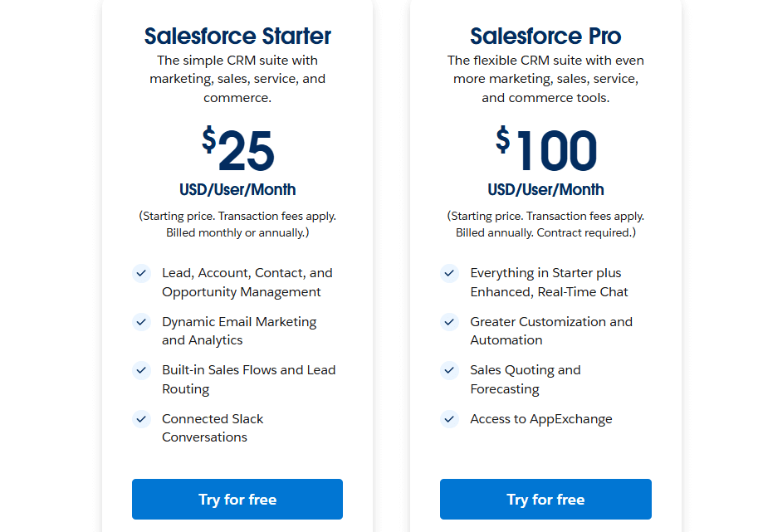758x532 pixels.
Task: Click the $25 Starter price
Action: (238, 151)
